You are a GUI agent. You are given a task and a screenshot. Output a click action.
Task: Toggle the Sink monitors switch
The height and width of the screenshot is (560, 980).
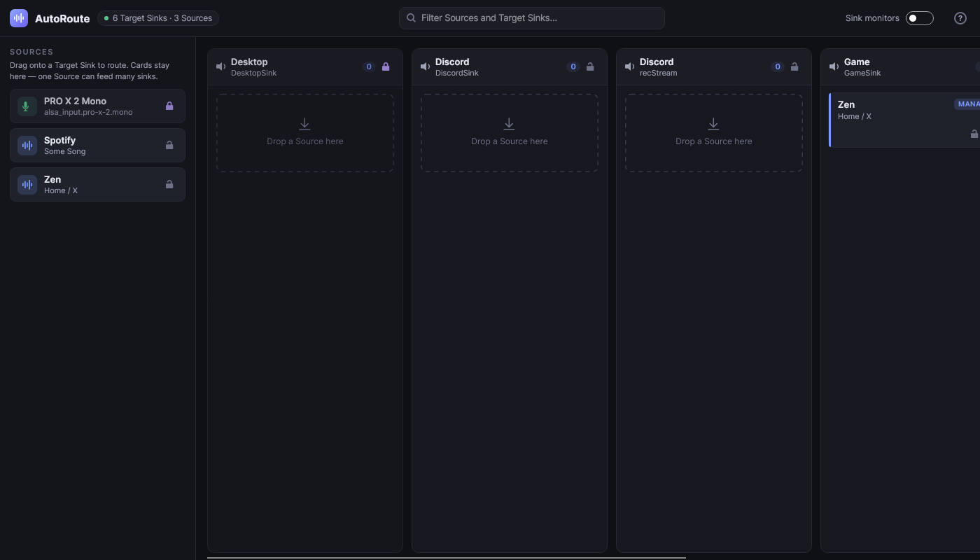[920, 18]
